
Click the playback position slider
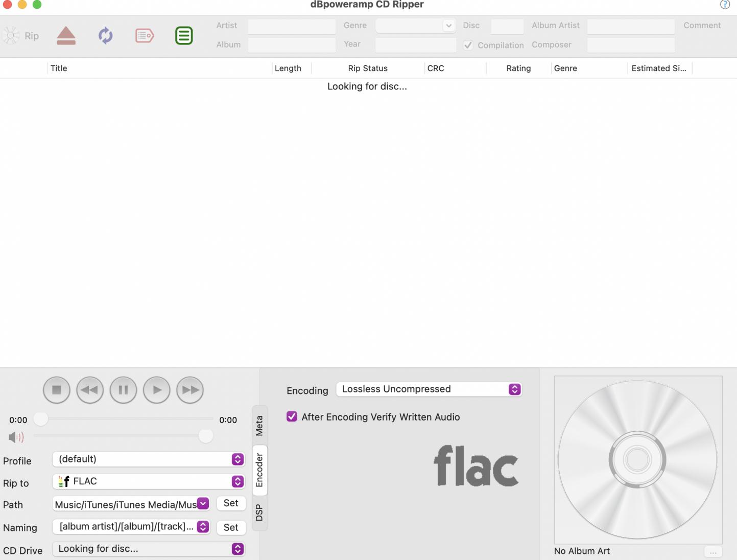point(123,419)
